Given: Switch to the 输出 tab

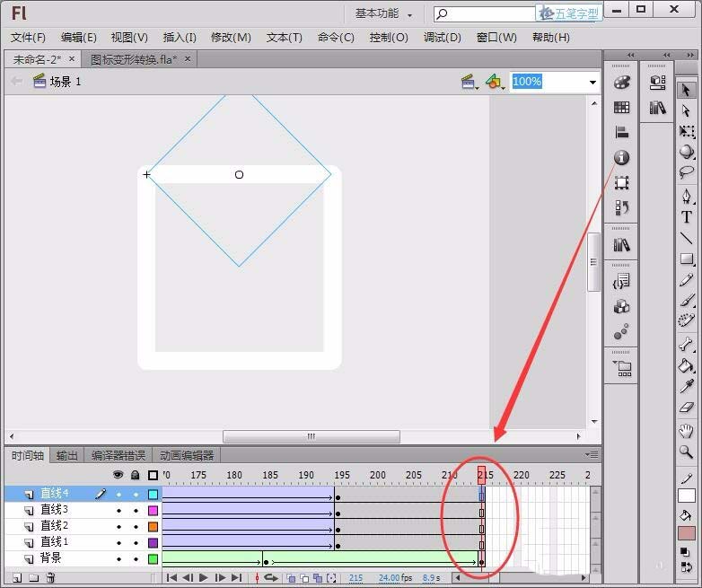Looking at the screenshot, I should (67, 455).
